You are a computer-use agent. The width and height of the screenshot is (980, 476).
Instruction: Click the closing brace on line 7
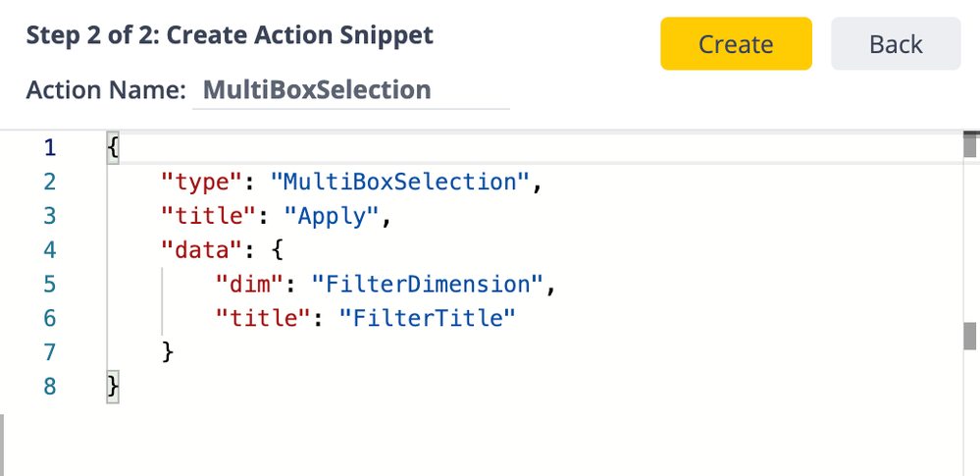pyautogui.click(x=168, y=351)
